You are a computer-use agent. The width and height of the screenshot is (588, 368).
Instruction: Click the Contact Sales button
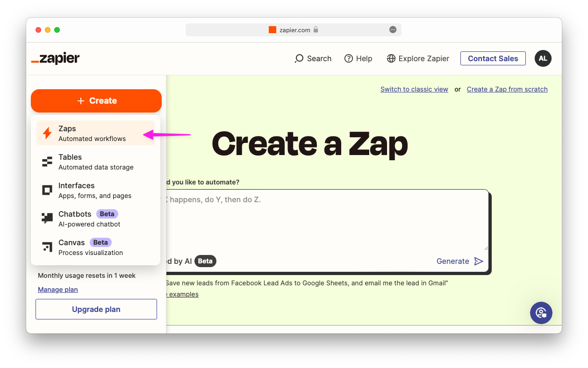coord(493,58)
